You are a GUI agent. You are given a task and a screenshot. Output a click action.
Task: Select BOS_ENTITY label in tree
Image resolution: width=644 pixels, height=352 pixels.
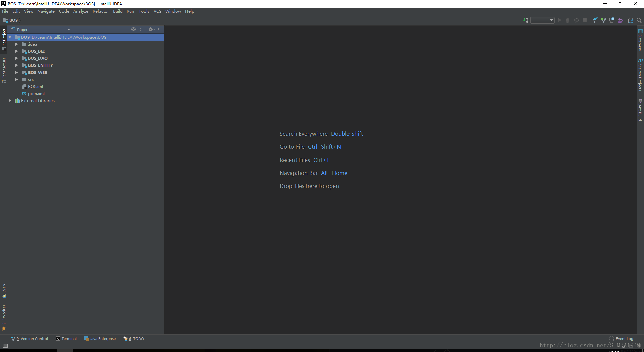[x=40, y=65]
